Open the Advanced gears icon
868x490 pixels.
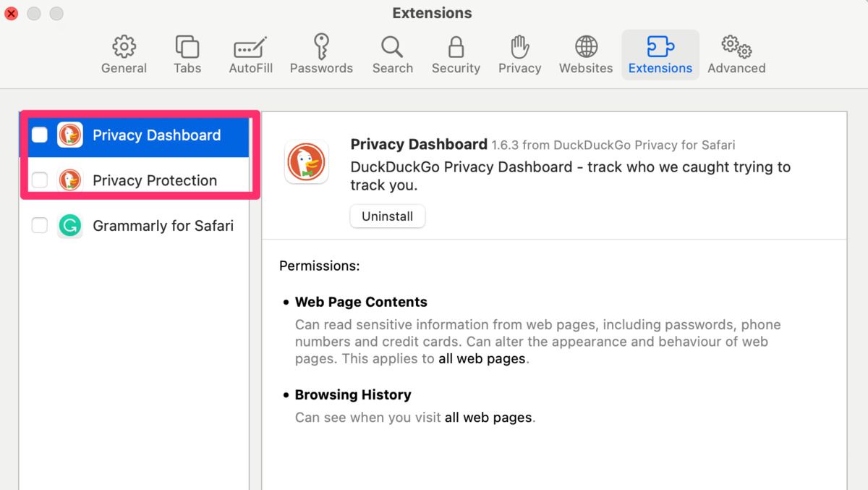point(736,46)
